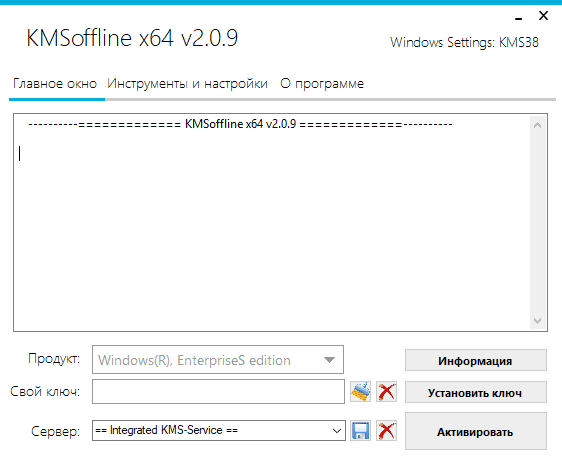
Task: Click the log scrollbar down arrow
Action: 537,321
